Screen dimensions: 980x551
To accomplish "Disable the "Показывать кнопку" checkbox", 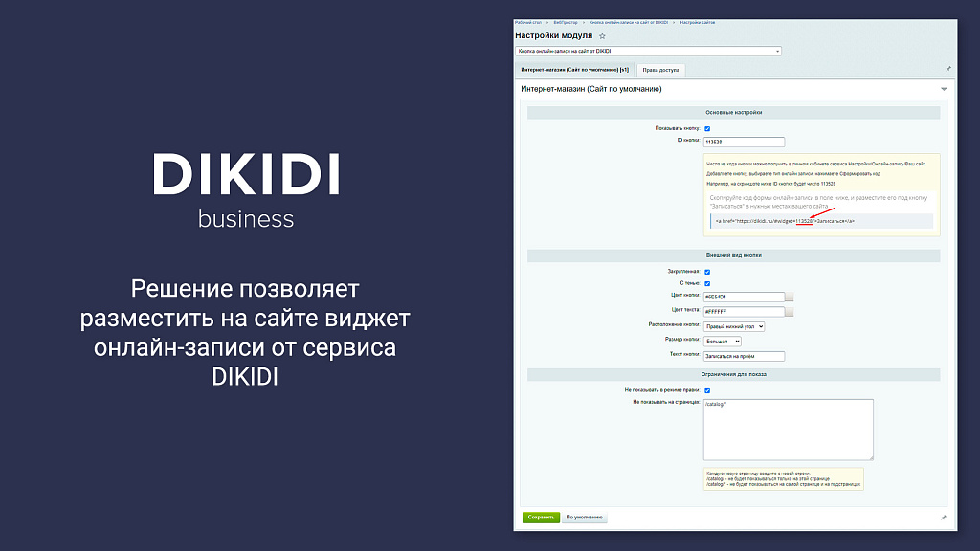I will pos(707,130).
